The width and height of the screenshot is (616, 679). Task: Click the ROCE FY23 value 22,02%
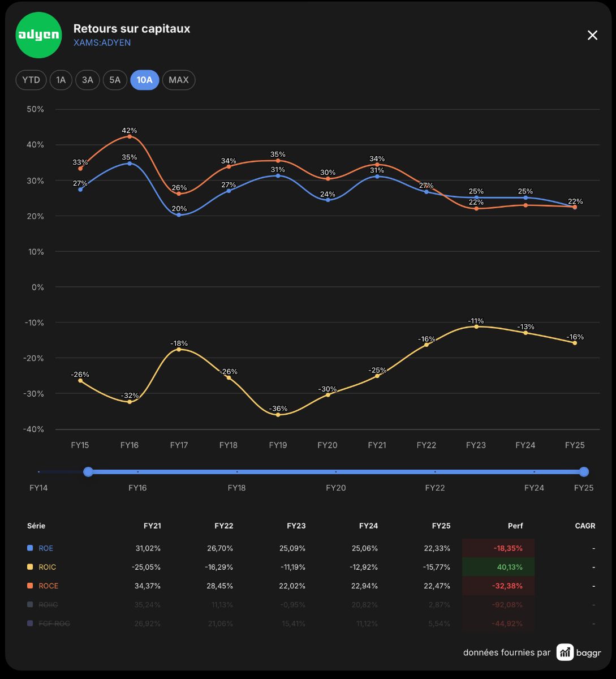pos(292,586)
